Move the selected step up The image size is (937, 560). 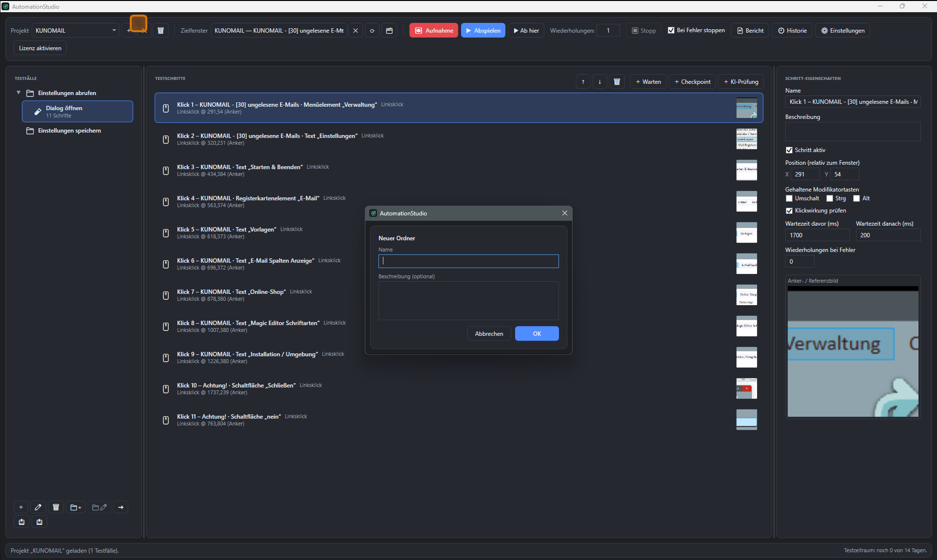pos(583,82)
